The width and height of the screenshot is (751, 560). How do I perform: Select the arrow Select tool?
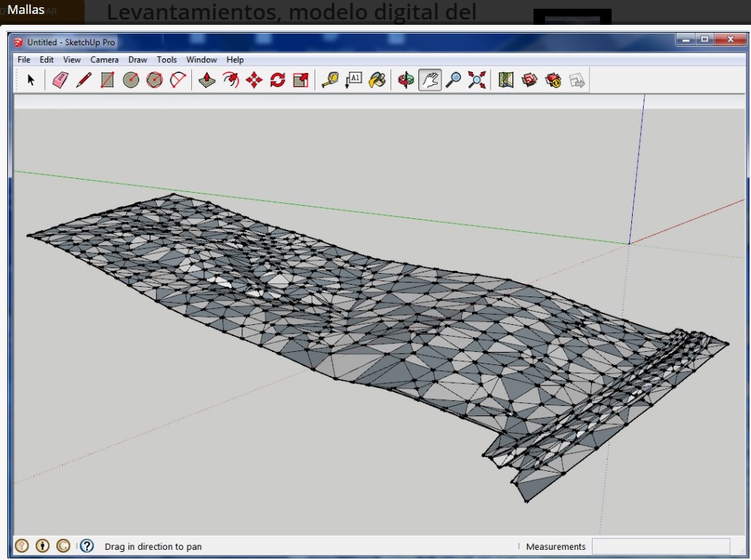[x=31, y=80]
